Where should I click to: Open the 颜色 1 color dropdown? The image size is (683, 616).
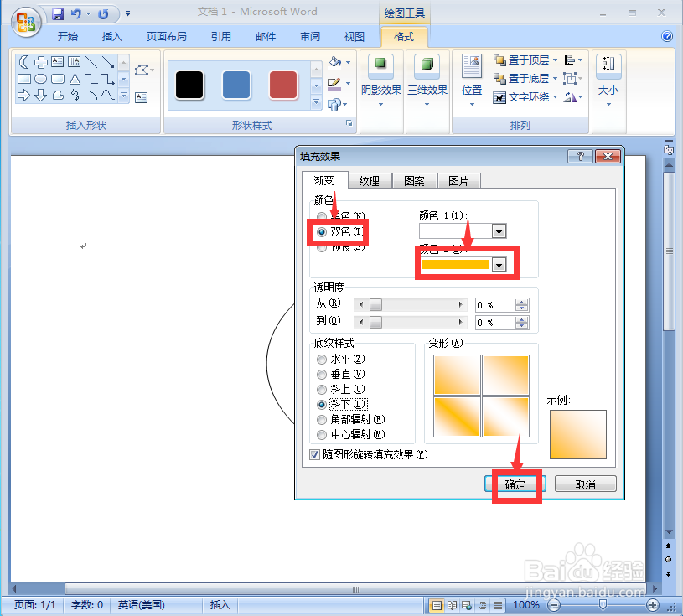499,230
